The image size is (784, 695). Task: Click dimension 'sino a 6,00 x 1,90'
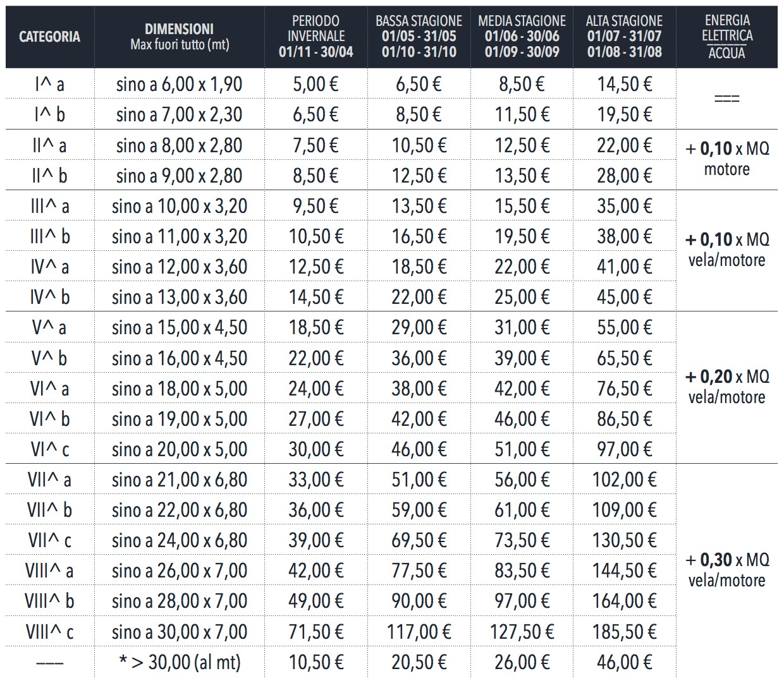coord(180,84)
